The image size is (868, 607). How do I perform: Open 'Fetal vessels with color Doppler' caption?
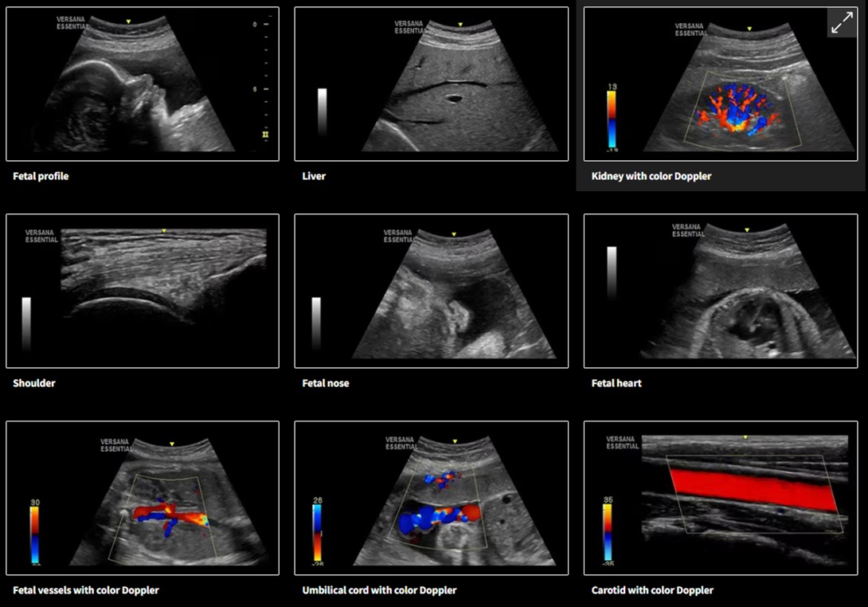[86, 590]
